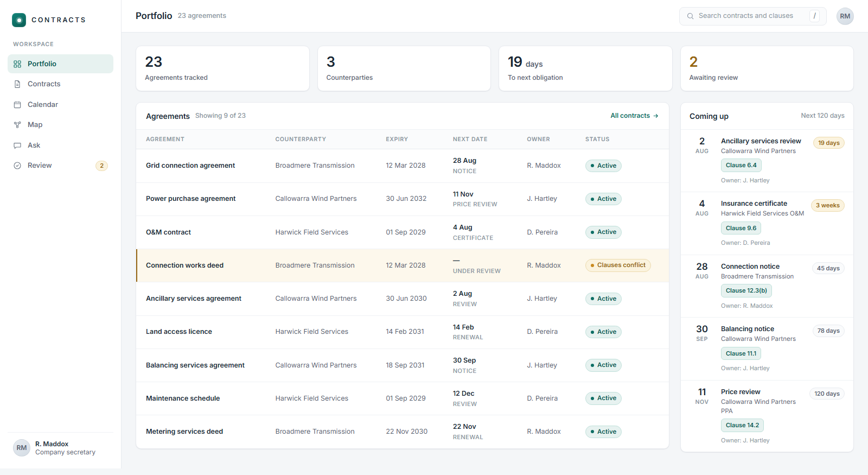Click the Contracts app logo icon
The image size is (868, 475).
tap(19, 20)
